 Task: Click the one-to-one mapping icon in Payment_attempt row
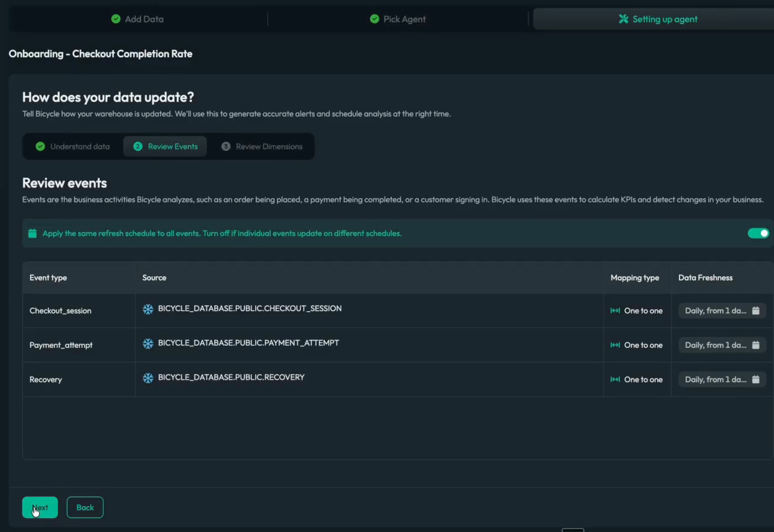pyautogui.click(x=615, y=345)
